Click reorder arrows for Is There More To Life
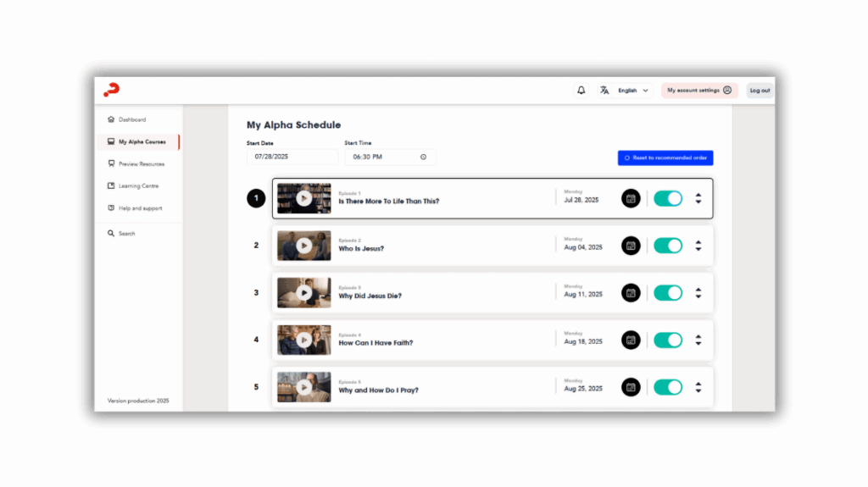The height and width of the screenshot is (487, 868). coord(698,198)
